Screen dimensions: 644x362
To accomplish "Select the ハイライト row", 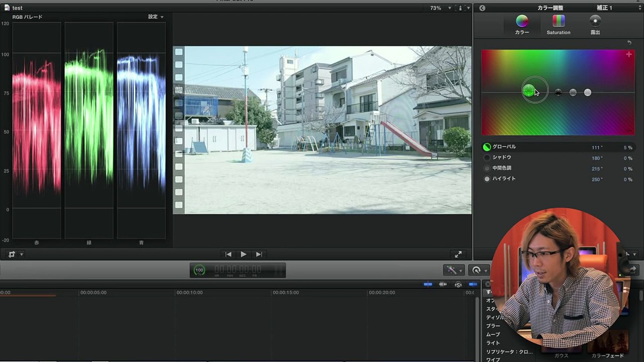I will 557,179.
